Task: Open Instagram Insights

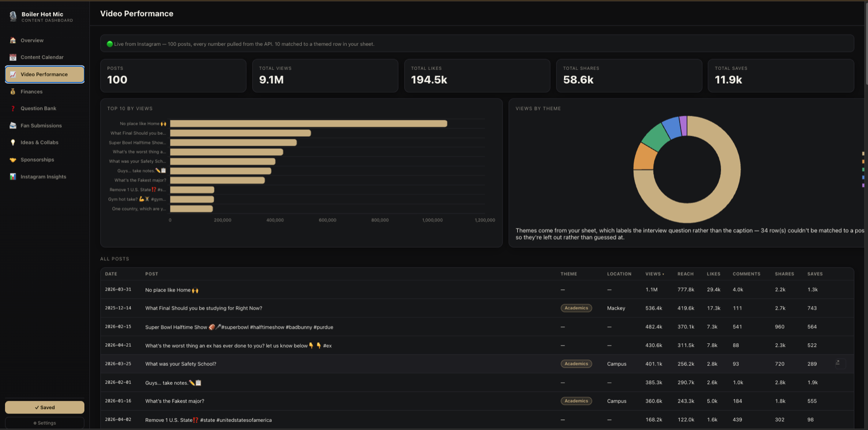Action: pos(44,176)
